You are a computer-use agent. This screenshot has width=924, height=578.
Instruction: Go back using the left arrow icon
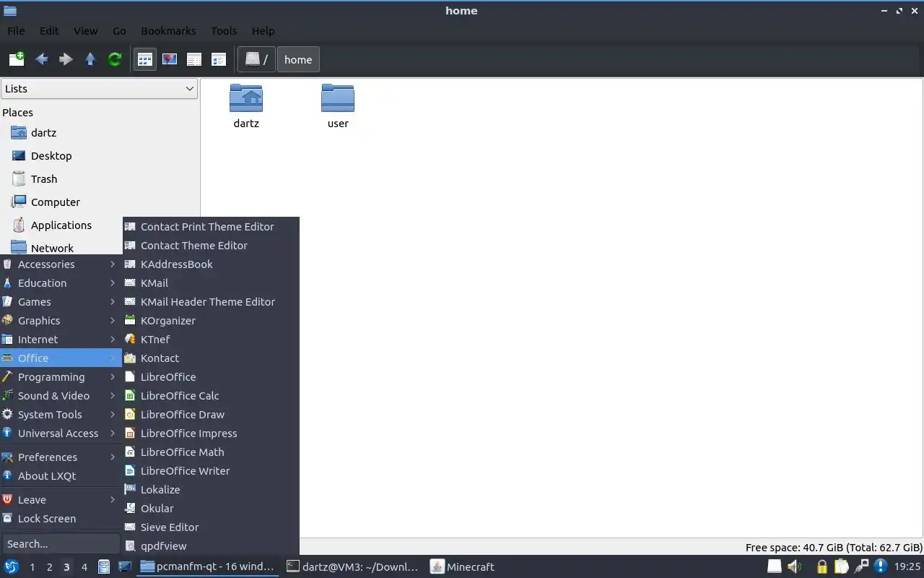(x=42, y=59)
